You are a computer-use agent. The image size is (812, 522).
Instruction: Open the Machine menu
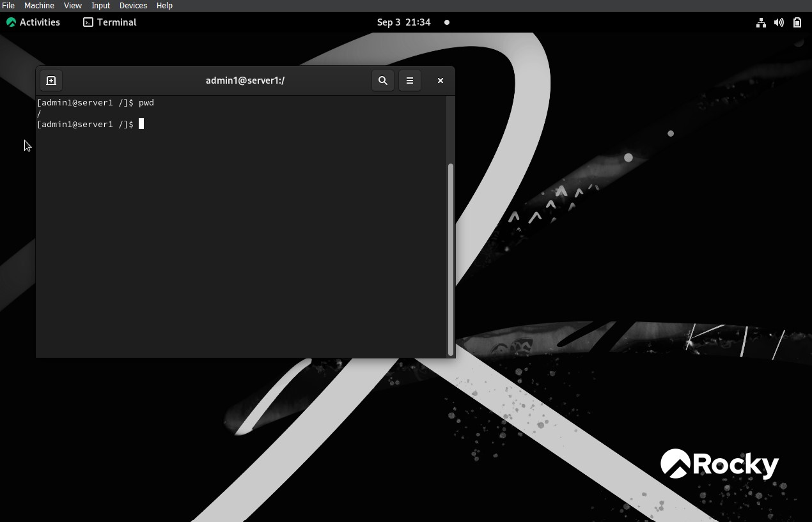pos(39,5)
